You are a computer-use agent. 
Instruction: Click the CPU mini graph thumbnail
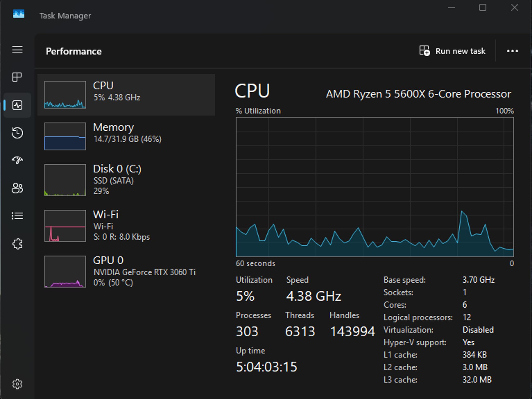click(65, 95)
